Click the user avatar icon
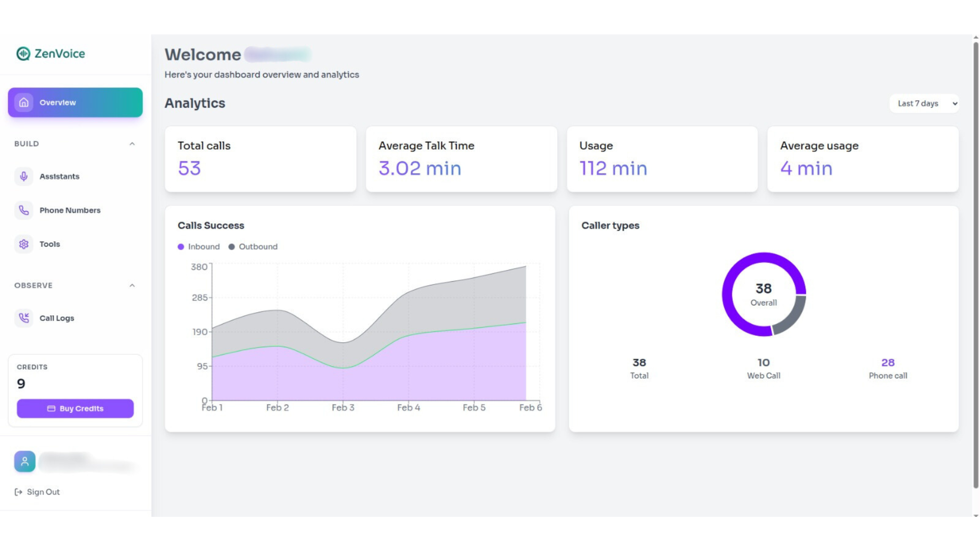Viewport: 980px width, 551px height. (24, 462)
